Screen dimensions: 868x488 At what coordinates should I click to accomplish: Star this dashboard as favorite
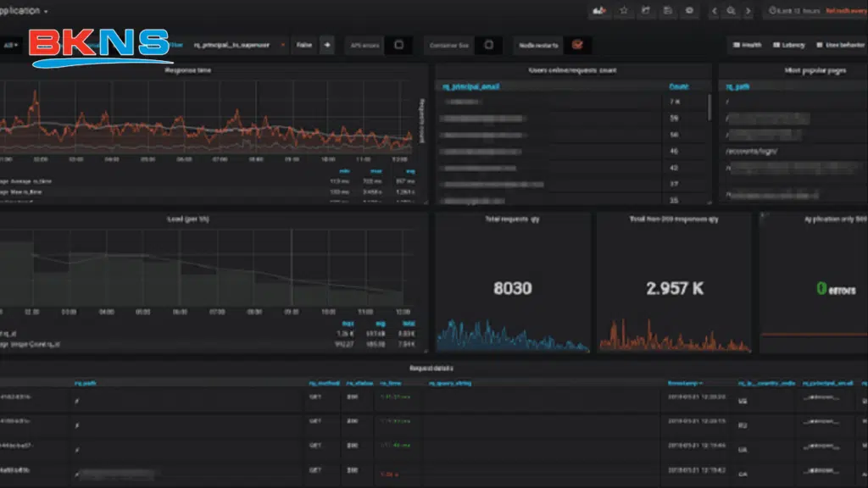pos(623,10)
